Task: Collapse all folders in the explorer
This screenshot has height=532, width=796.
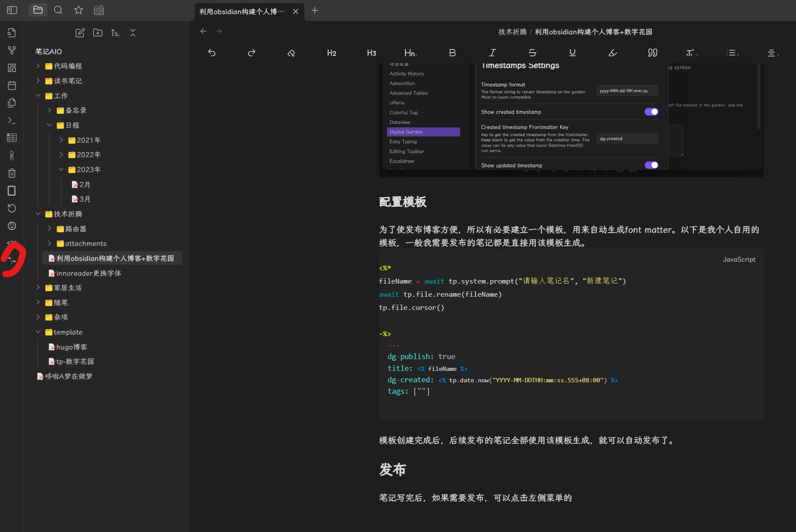Action: [x=133, y=32]
